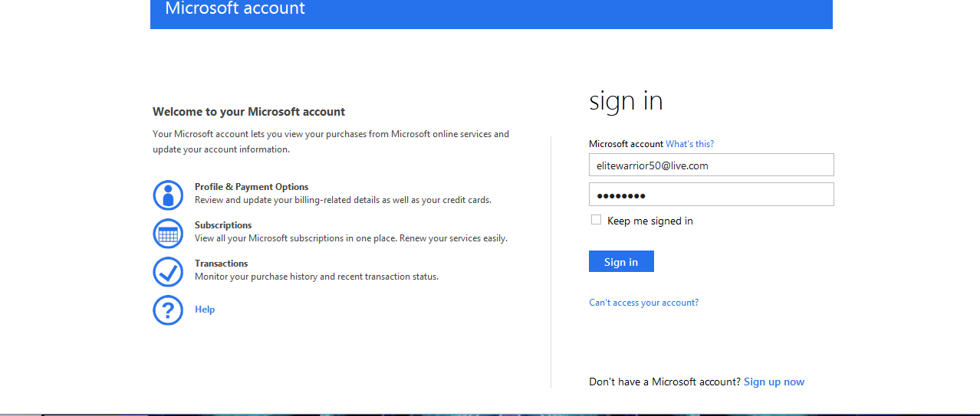Click the Microsoft account header title
Viewport: 980px width, 416px height.
(235, 8)
